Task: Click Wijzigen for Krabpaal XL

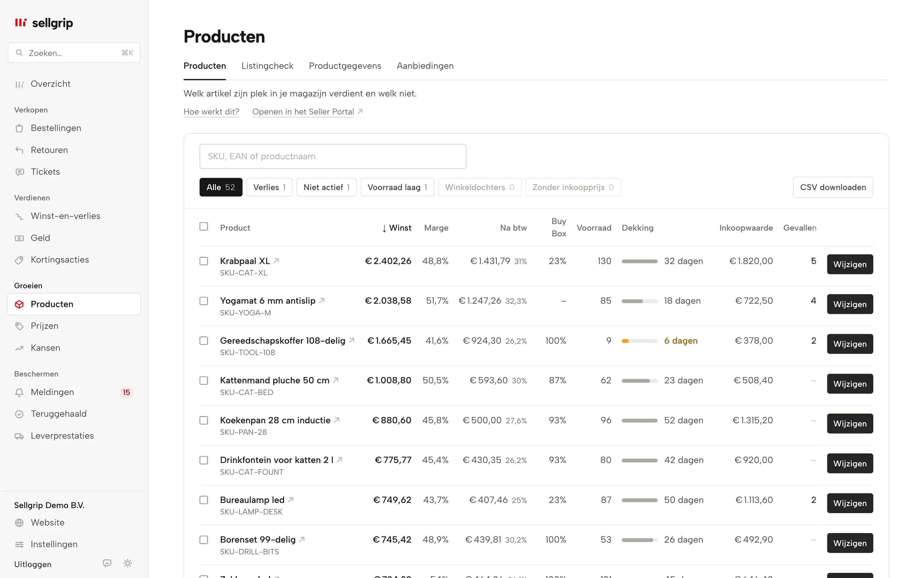Action: pyautogui.click(x=850, y=264)
